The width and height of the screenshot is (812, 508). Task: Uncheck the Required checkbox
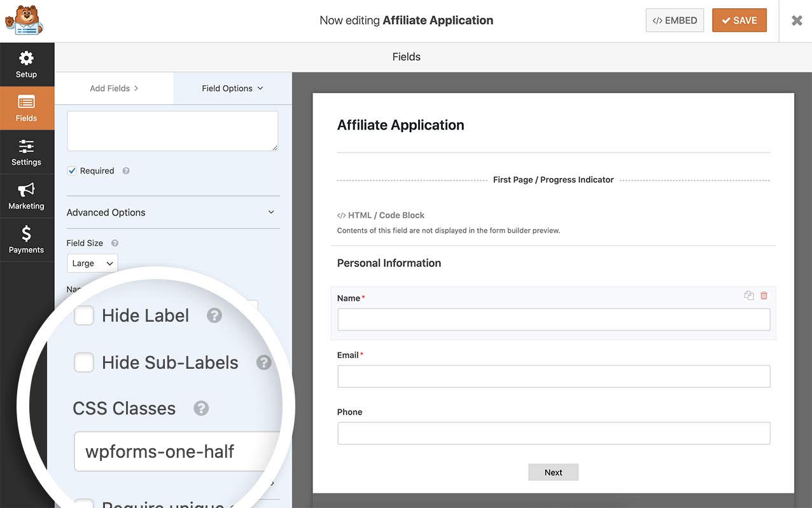71,170
